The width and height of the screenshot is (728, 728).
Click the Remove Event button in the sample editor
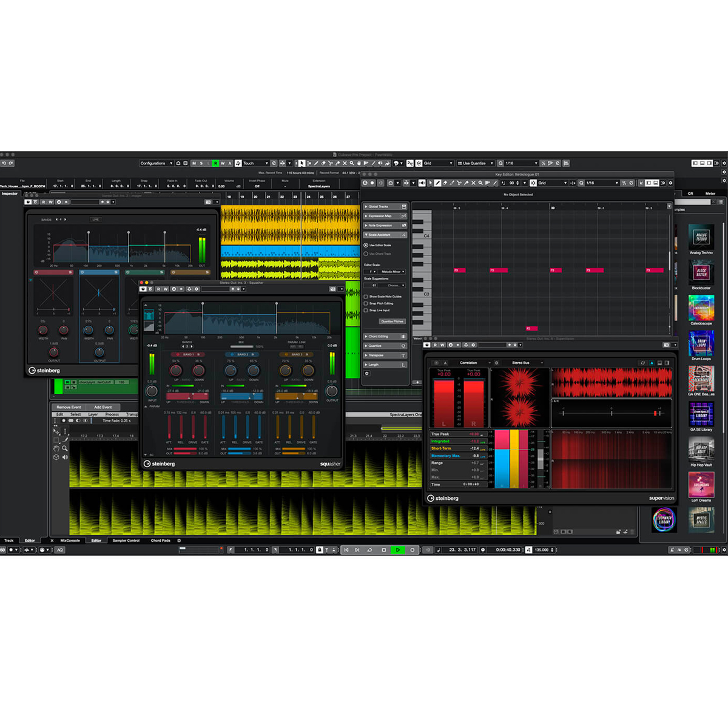69,407
